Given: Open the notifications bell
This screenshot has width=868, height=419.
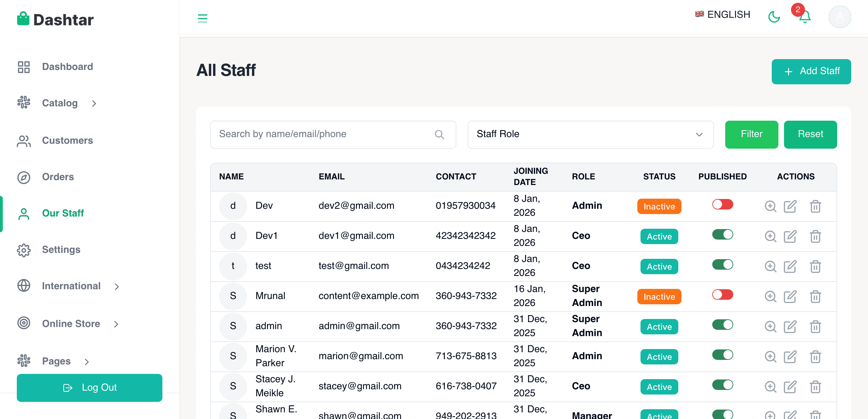Looking at the screenshot, I should pyautogui.click(x=804, y=16).
